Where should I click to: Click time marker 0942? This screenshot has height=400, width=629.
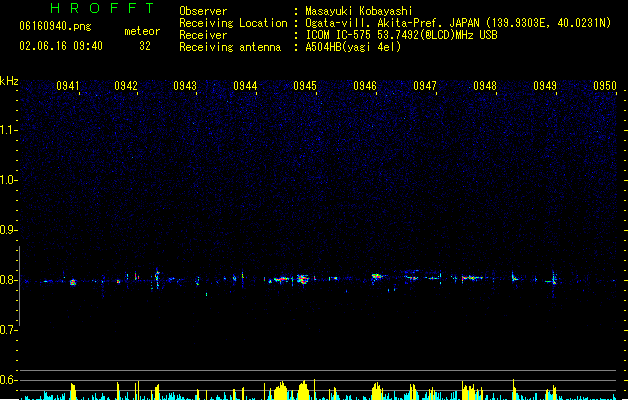[126, 86]
